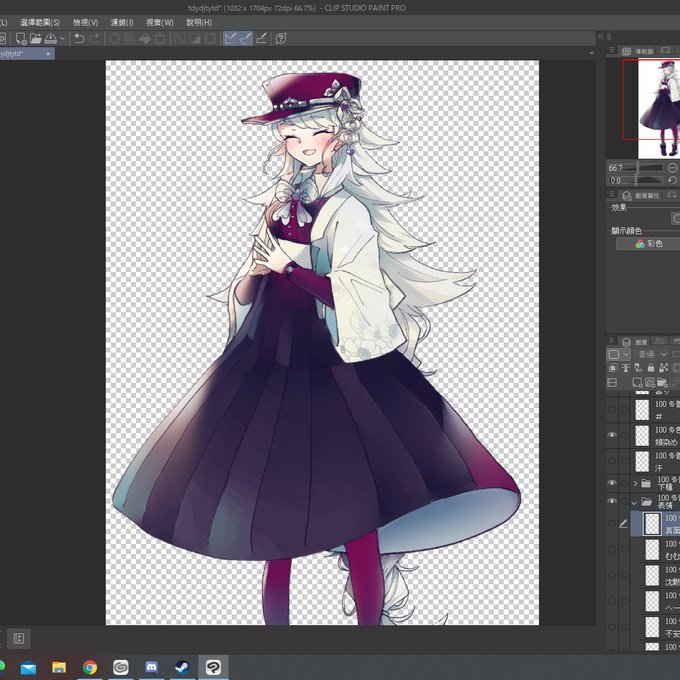Click the Redo arrow in toolbar

point(95,39)
